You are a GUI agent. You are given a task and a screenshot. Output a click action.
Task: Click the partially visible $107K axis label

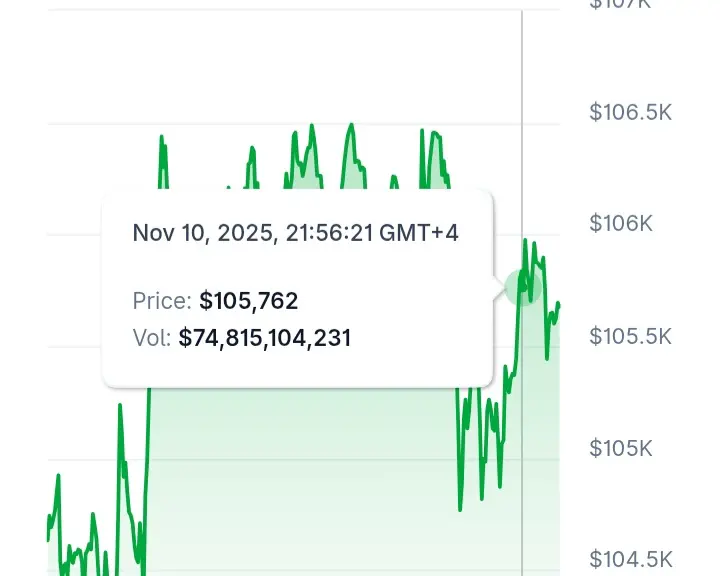pyautogui.click(x=620, y=4)
